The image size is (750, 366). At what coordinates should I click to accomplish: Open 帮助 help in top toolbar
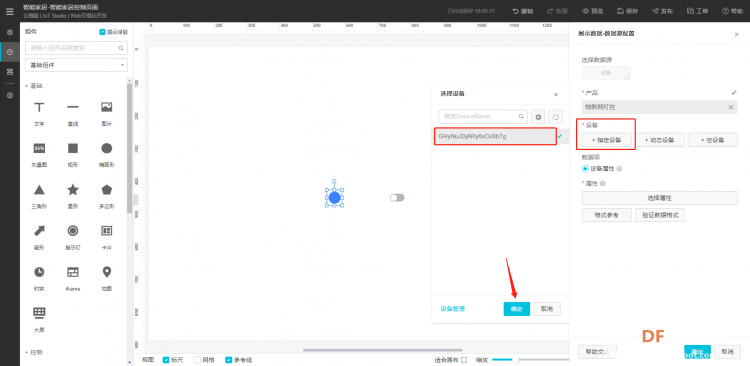point(733,11)
